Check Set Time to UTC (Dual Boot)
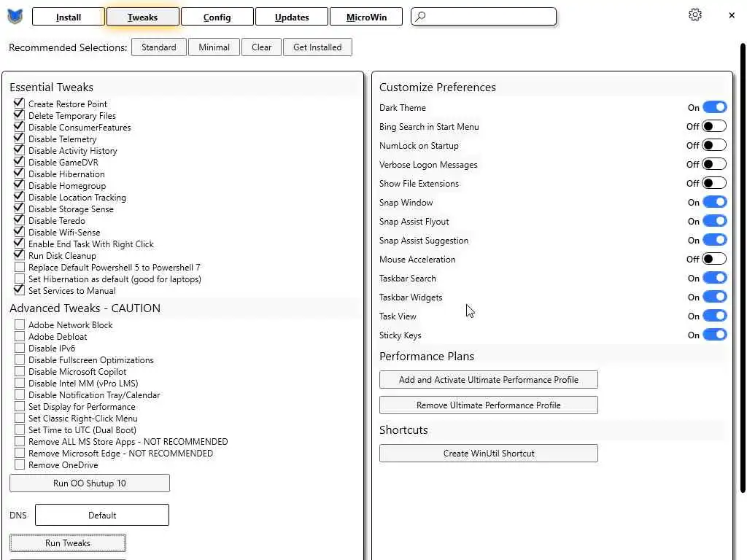The width and height of the screenshot is (747, 560). [20, 429]
